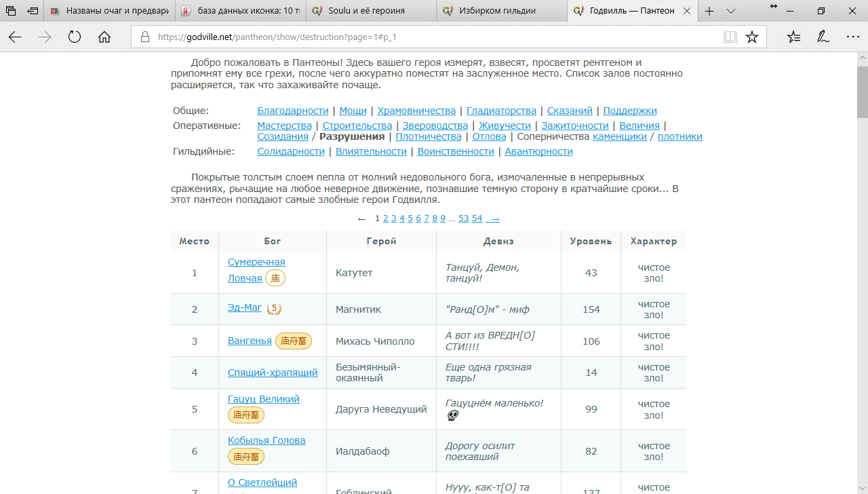
Task: Add page to favorites with the star icon
Action: [x=751, y=37]
